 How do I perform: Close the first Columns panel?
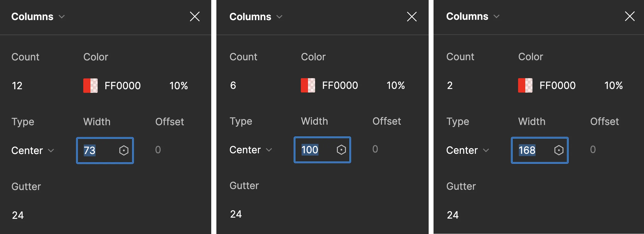click(x=195, y=16)
